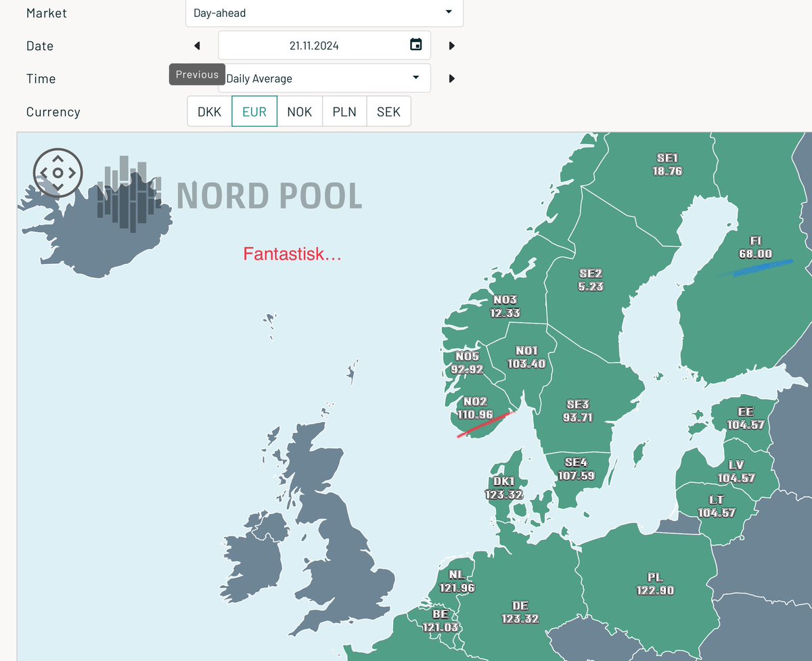Select SEK currency
The width and height of the screenshot is (812, 661).
tap(388, 112)
